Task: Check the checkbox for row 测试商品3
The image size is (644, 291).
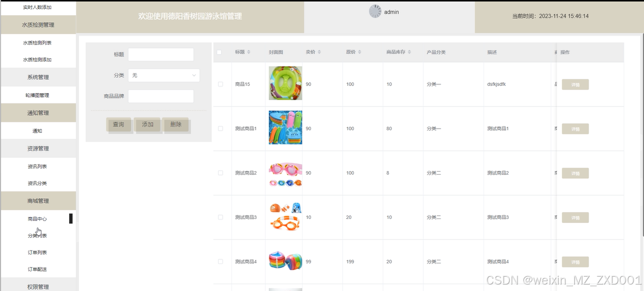Action: pyautogui.click(x=221, y=218)
